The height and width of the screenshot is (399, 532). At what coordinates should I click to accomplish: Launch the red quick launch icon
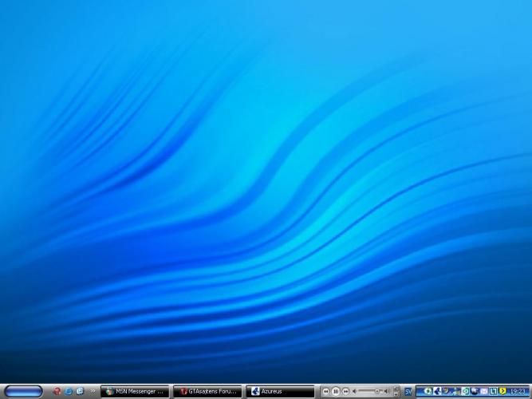[57, 391]
